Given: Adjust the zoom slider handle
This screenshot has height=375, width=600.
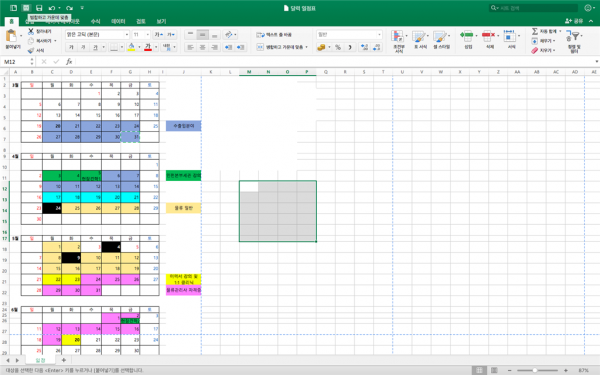Looking at the screenshot, I should 535,370.
